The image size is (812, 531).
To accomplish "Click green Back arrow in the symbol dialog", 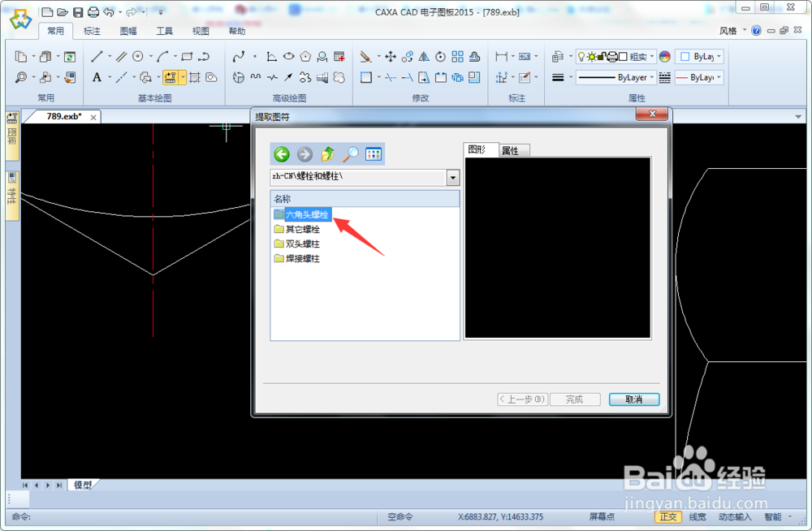I will click(282, 154).
